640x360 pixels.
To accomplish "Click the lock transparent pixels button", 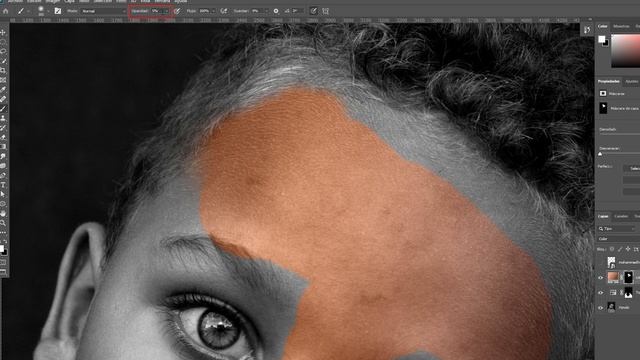I will (x=612, y=249).
